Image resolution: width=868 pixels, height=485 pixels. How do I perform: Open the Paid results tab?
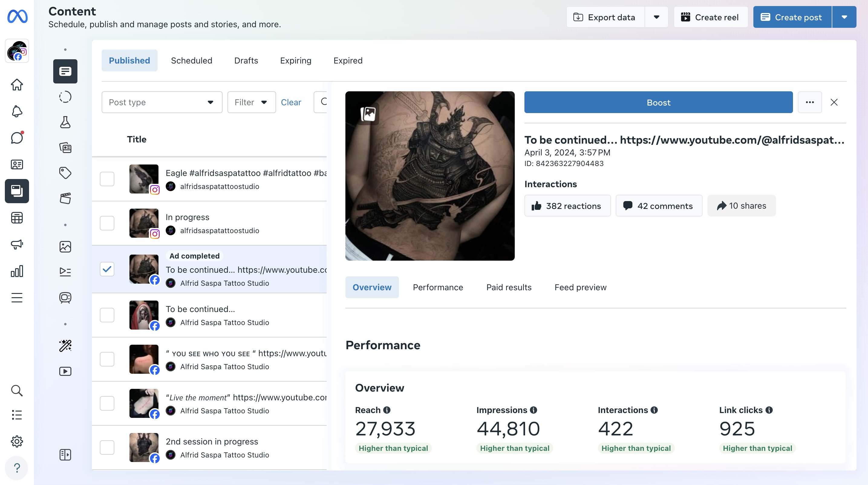click(x=508, y=287)
